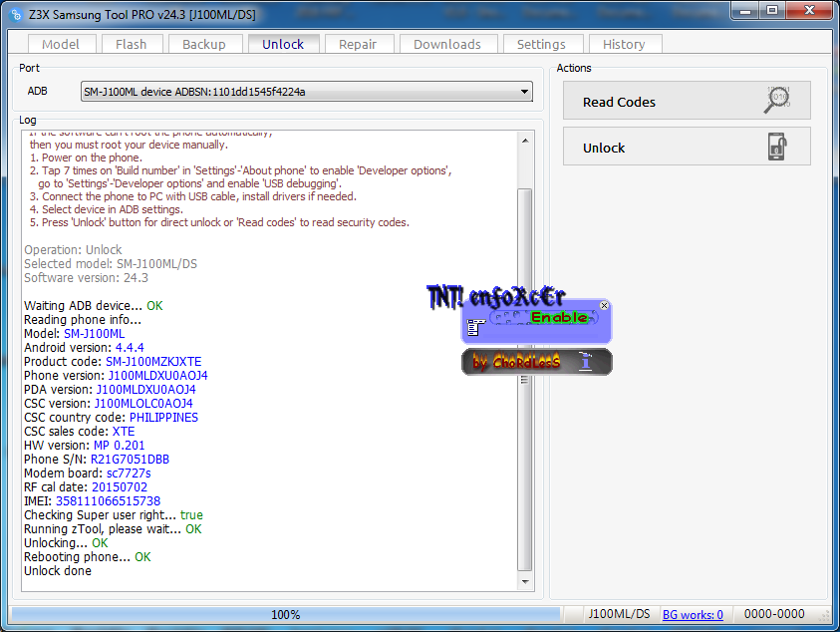The width and height of the screenshot is (840, 632).
Task: Click the Modem board value sc7727s
Action: point(129,474)
